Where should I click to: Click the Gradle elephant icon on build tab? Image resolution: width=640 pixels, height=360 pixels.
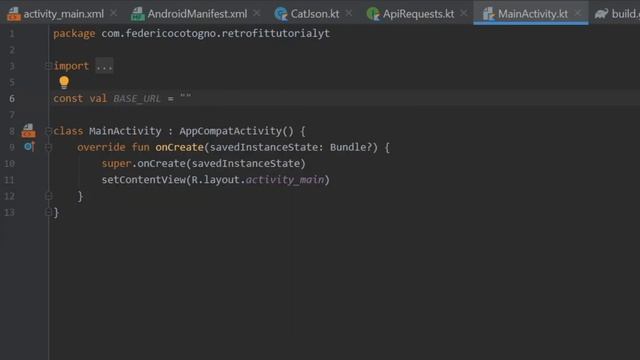coord(601,14)
